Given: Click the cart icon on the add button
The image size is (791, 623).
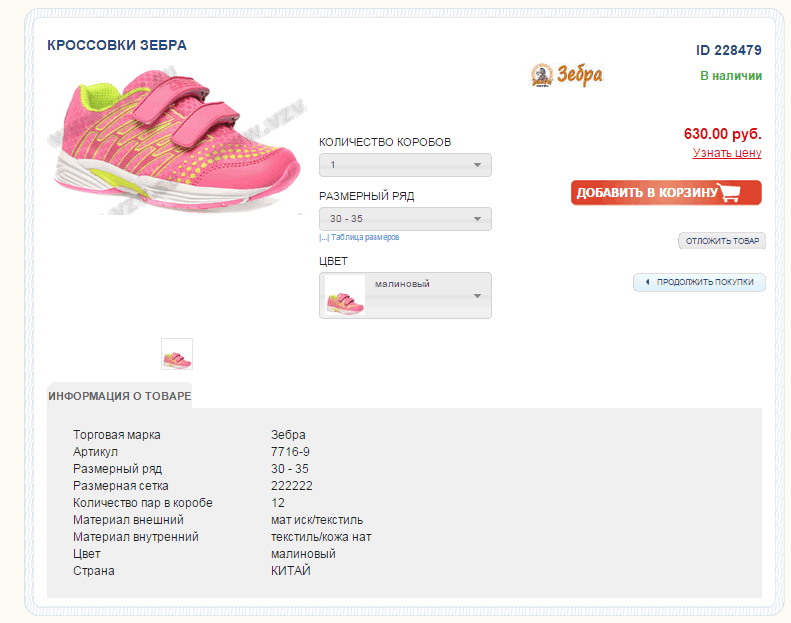Looking at the screenshot, I should (x=731, y=193).
